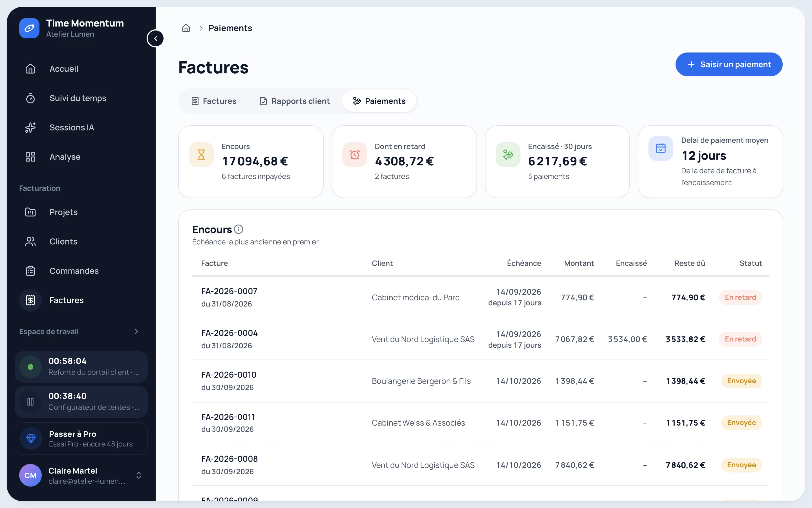
Task: Open invoice FA-2026-0007
Action: 229,291
